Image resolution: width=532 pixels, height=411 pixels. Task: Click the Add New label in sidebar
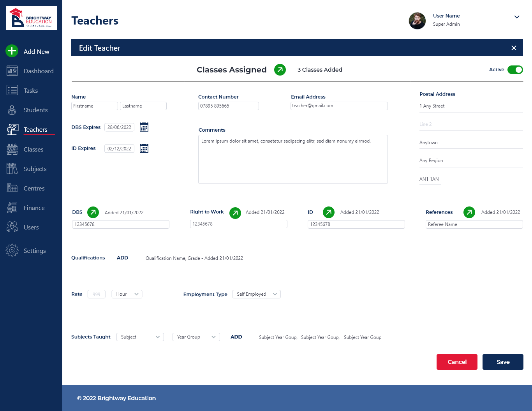37,51
